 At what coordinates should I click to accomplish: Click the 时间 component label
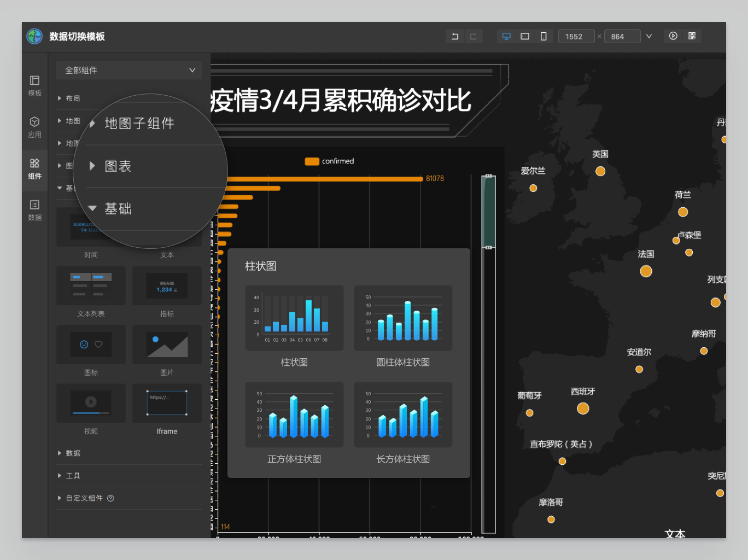pyautogui.click(x=91, y=255)
